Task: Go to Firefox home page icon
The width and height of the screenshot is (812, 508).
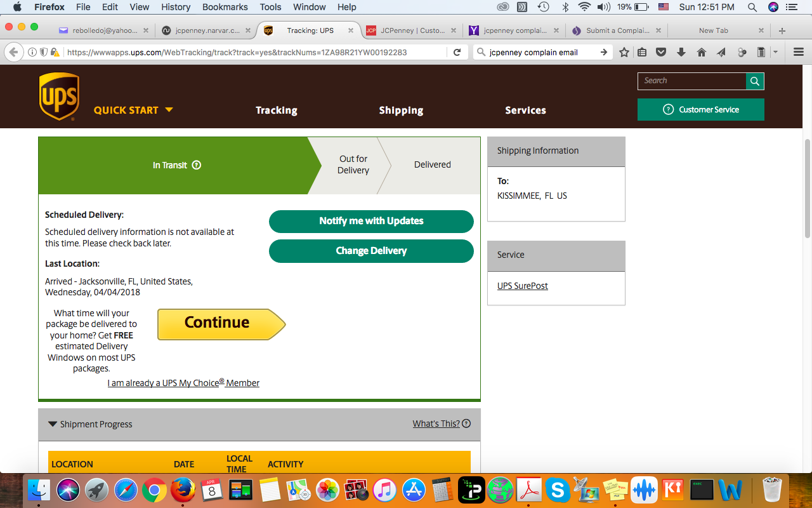Action: click(701, 52)
